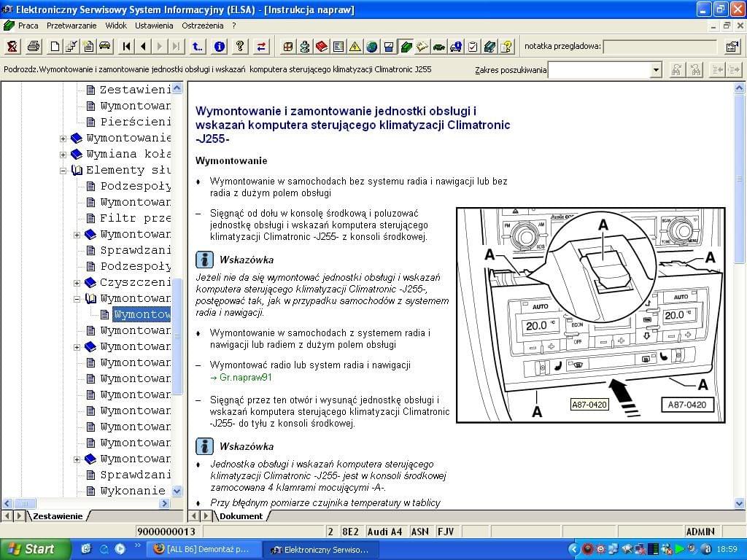Image resolution: width=747 pixels, height=560 pixels.
Task: Select the 'Zestawieni' tree item
Action: click(135, 90)
